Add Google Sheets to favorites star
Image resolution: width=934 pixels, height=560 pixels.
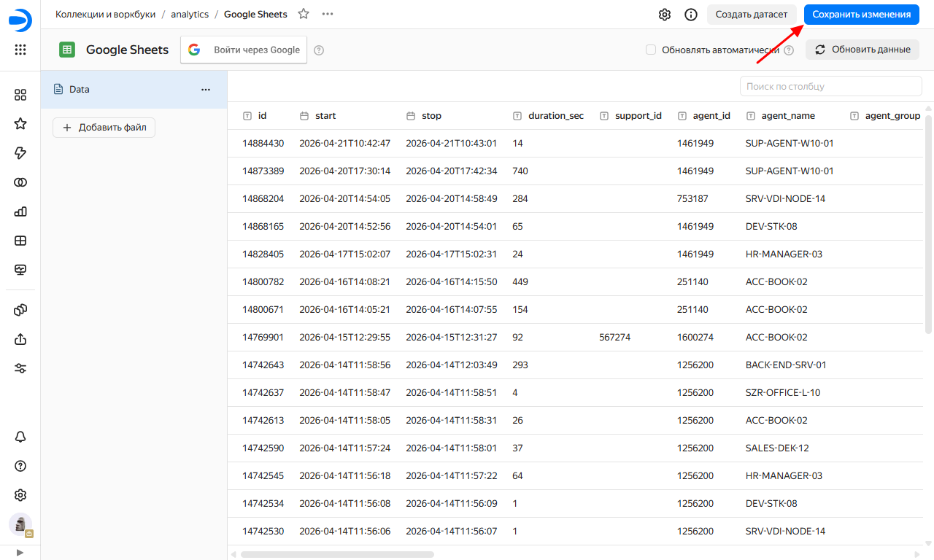[x=304, y=14]
